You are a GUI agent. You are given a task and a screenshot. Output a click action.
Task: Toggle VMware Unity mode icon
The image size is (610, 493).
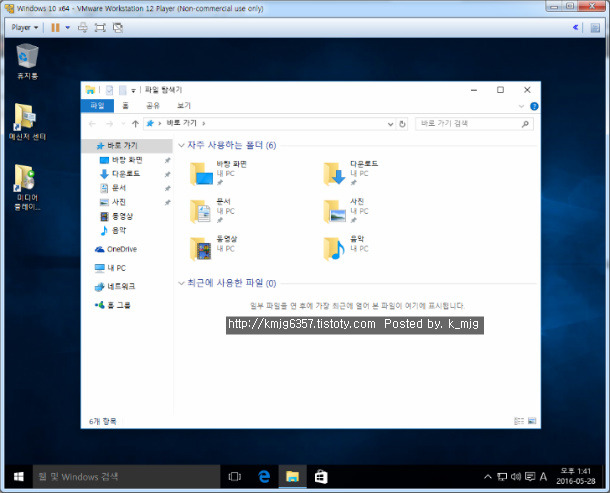(118, 28)
